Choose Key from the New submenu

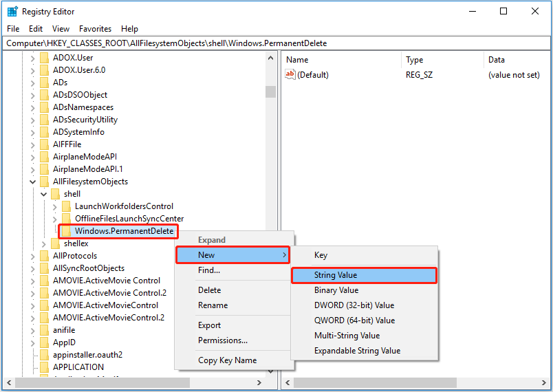tap(364, 255)
